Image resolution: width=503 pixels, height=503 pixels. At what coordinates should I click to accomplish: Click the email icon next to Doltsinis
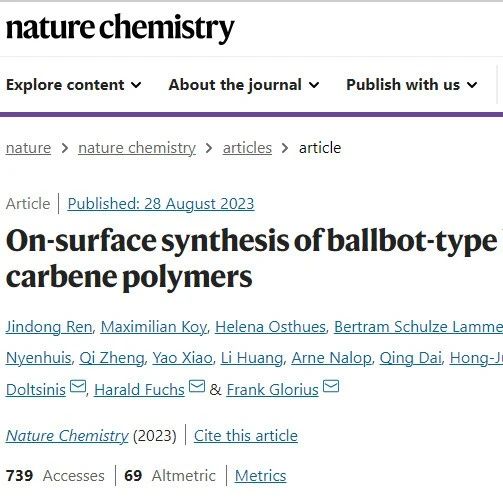tap(78, 387)
